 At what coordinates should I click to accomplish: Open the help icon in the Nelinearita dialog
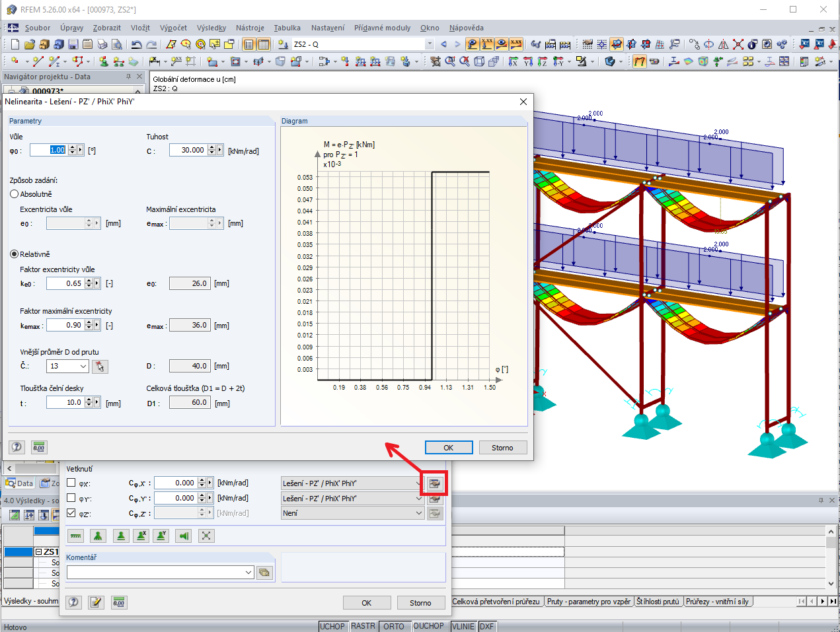pos(17,447)
